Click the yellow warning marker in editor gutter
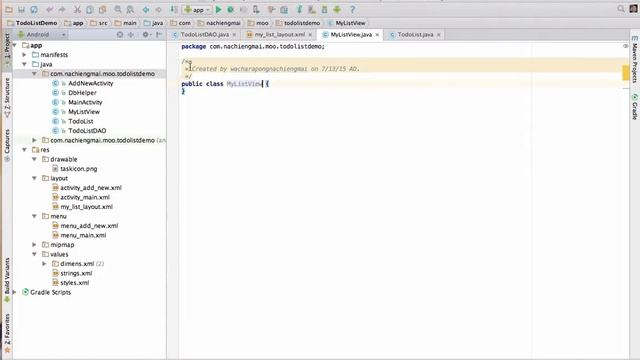 point(626,73)
